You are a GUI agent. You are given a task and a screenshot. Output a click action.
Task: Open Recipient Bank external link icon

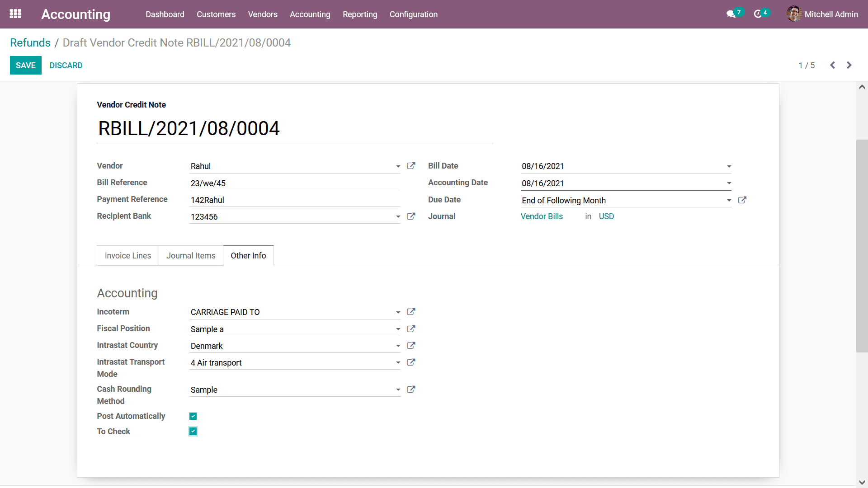pyautogui.click(x=411, y=216)
